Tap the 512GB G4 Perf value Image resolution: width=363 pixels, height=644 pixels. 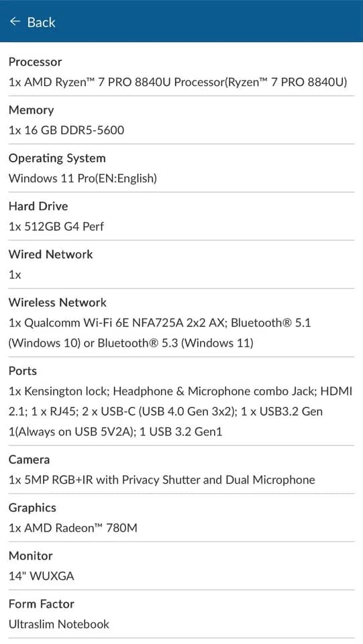pyautogui.click(x=56, y=226)
